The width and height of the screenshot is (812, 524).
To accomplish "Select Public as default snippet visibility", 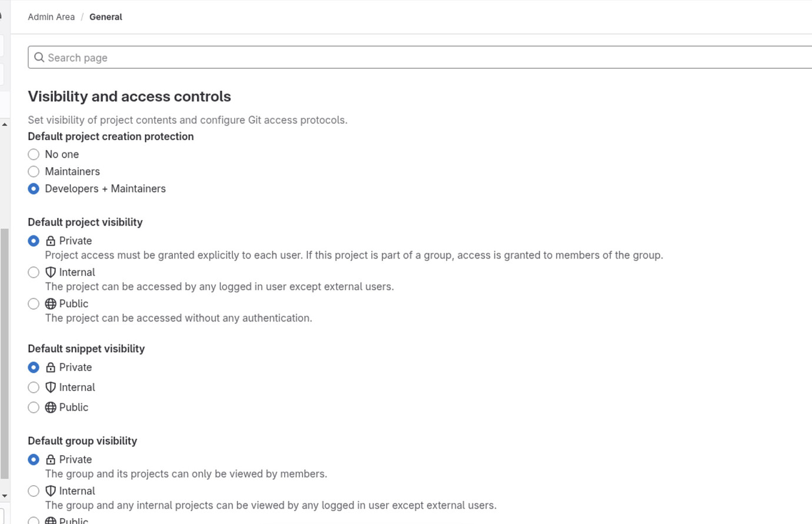I will pos(34,407).
